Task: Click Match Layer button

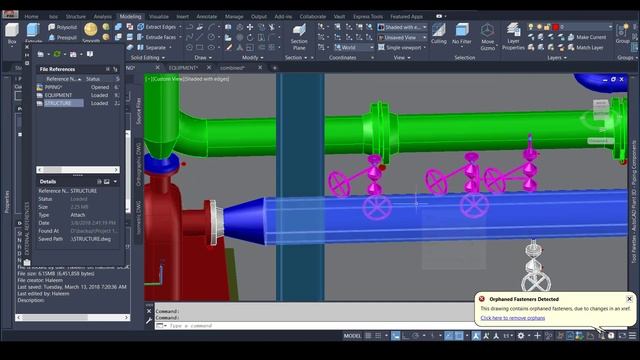Action: tap(586, 47)
